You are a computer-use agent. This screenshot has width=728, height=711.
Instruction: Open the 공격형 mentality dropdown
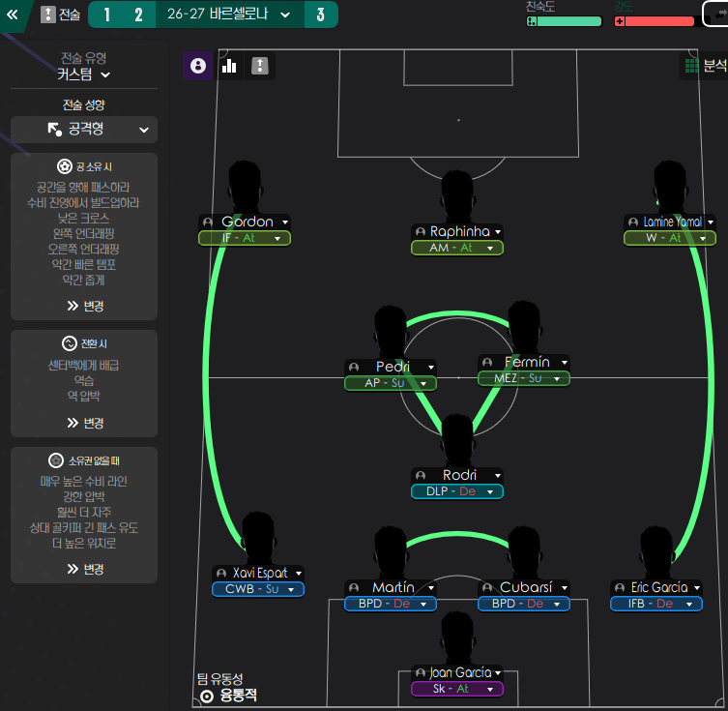click(84, 129)
